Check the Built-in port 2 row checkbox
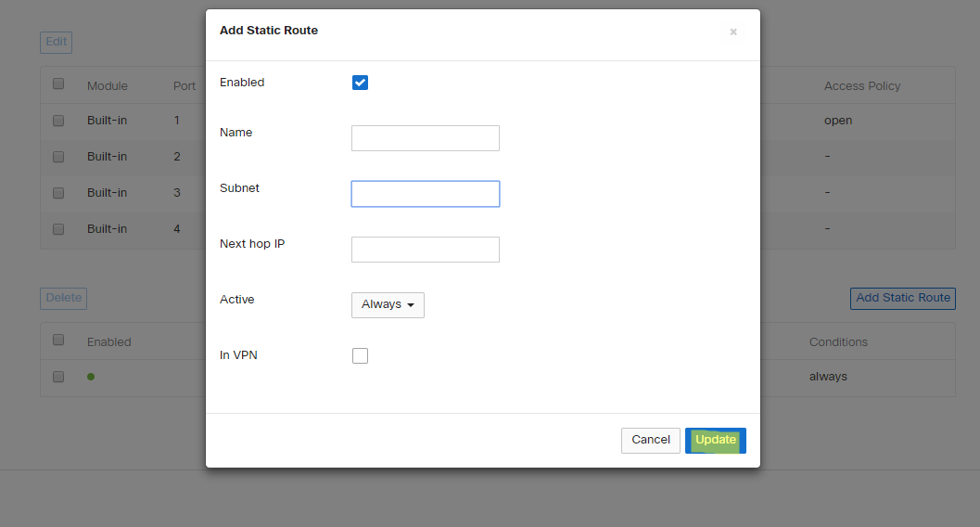This screenshot has height=527, width=980. point(58,157)
